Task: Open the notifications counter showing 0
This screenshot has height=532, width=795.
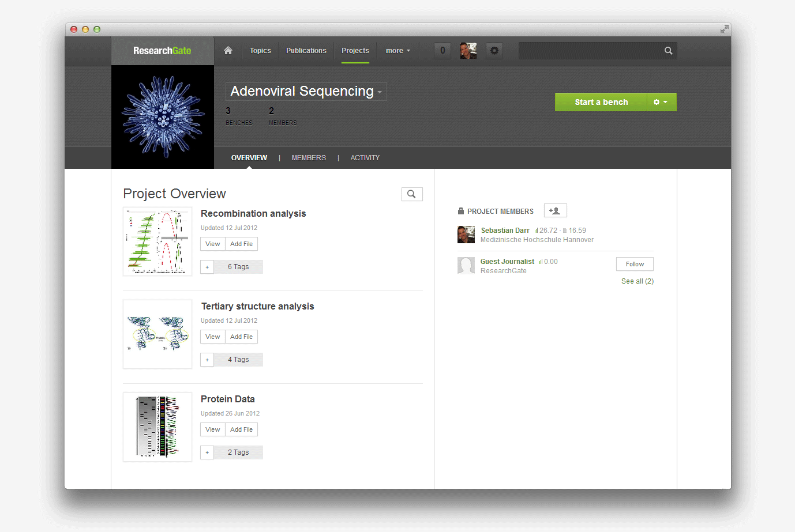Action: [x=442, y=51]
